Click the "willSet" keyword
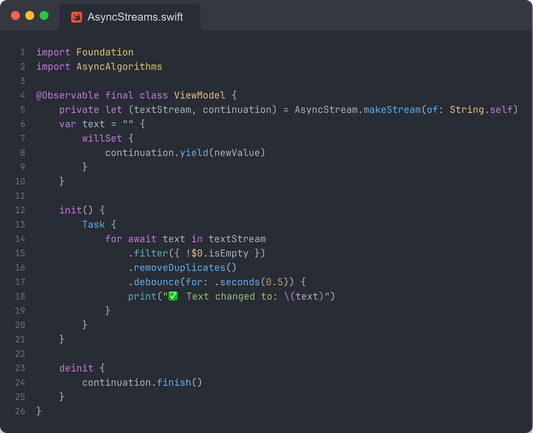The height and width of the screenshot is (433, 533). [102, 138]
